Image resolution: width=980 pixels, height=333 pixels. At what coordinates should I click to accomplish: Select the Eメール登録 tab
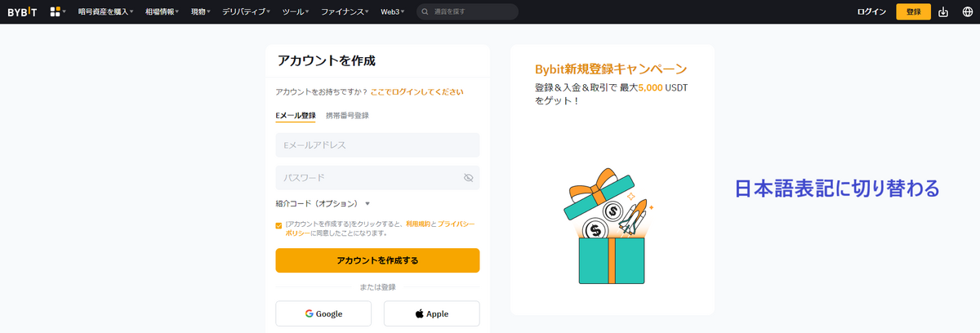coord(296,115)
